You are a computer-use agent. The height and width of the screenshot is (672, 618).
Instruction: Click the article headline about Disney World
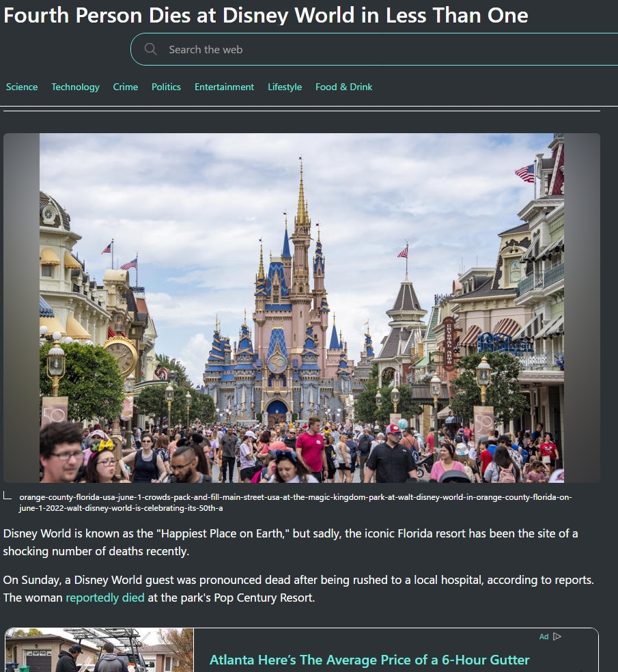pyautogui.click(x=266, y=15)
